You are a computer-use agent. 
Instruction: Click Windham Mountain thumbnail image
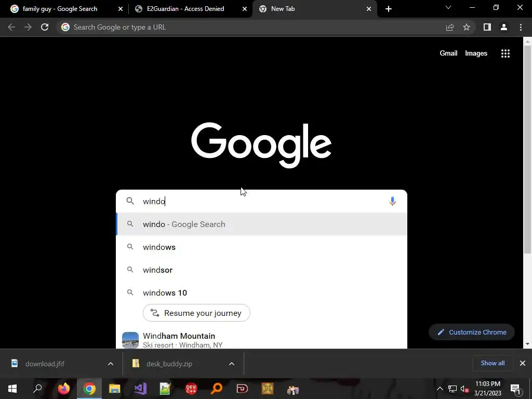[130, 340]
